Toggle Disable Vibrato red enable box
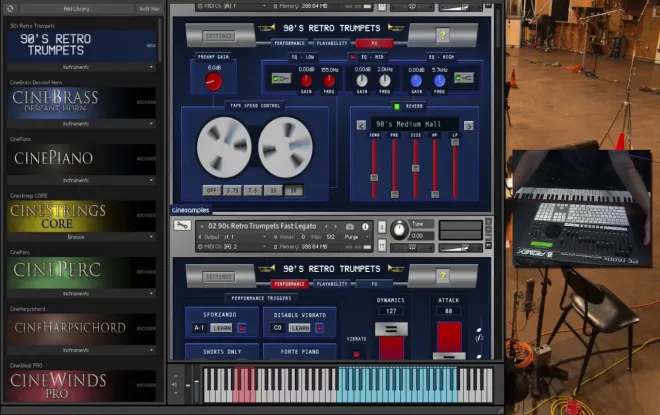 [x=319, y=328]
